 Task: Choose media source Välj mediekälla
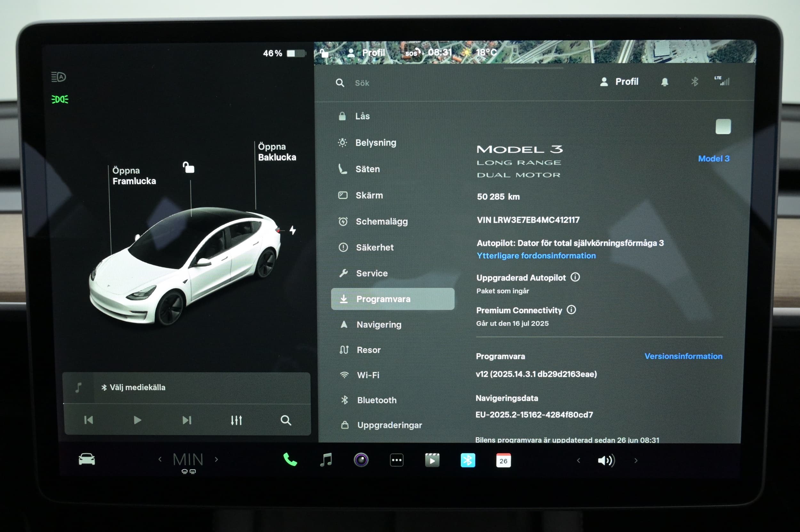click(133, 387)
